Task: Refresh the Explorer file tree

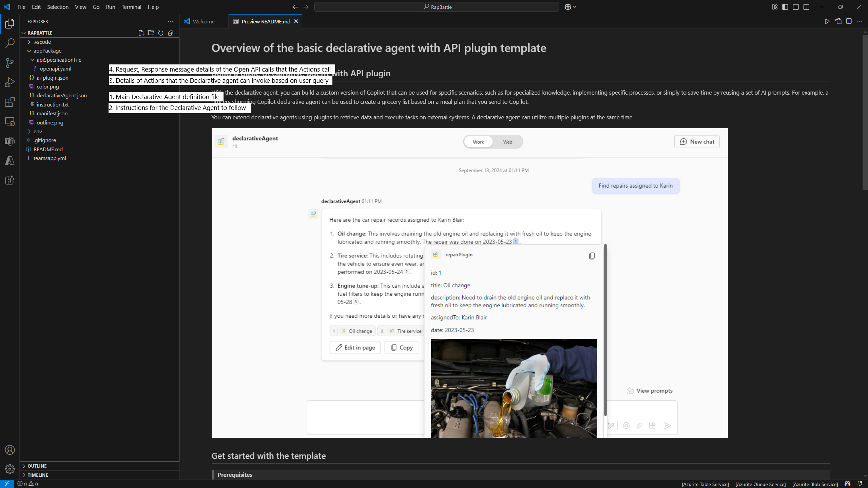Action: pyautogui.click(x=161, y=33)
